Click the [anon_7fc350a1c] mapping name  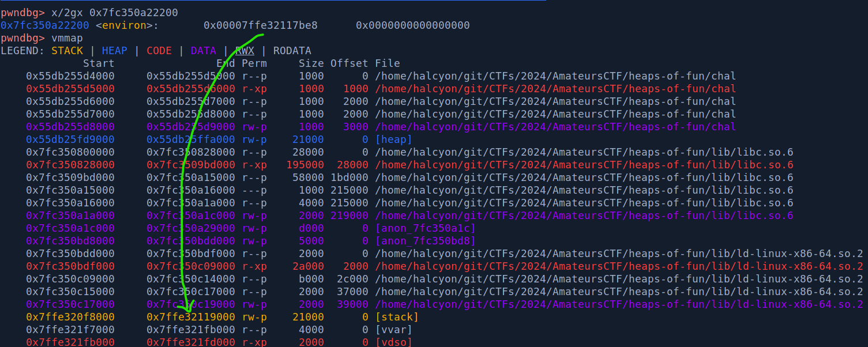[425, 228]
